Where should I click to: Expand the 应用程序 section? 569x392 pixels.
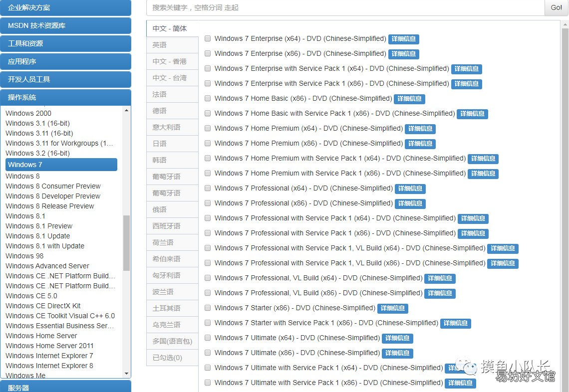coord(66,61)
